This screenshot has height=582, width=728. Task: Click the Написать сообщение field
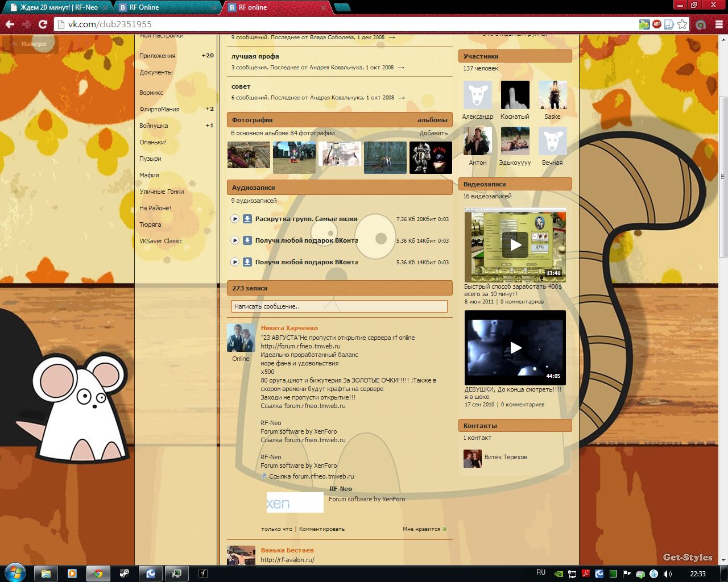(x=340, y=306)
